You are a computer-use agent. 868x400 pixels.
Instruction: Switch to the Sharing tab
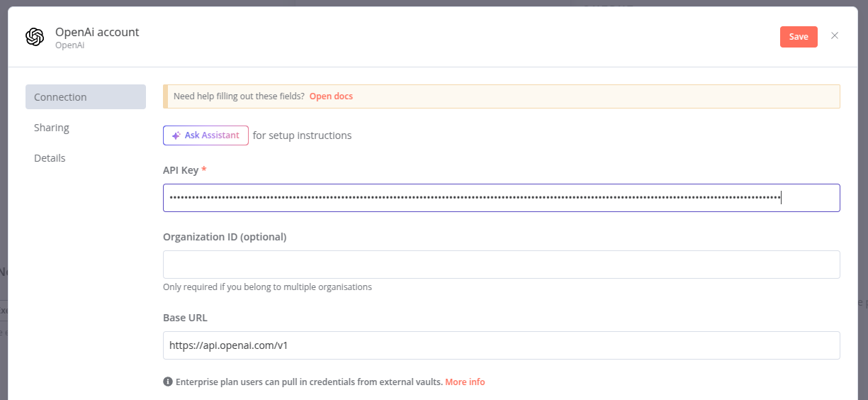coord(52,128)
